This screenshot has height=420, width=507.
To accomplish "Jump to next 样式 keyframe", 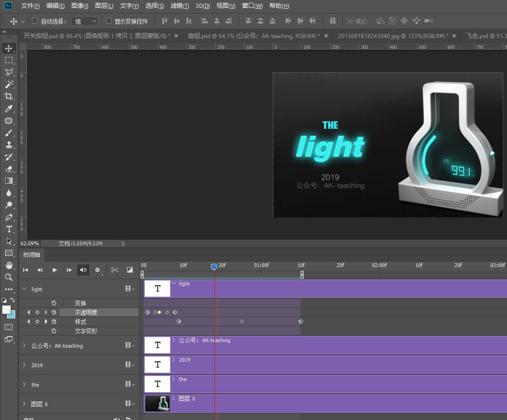I will (46, 322).
